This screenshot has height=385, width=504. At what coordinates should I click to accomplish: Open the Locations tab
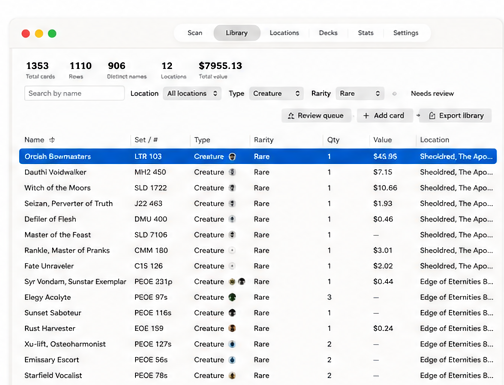(x=284, y=33)
